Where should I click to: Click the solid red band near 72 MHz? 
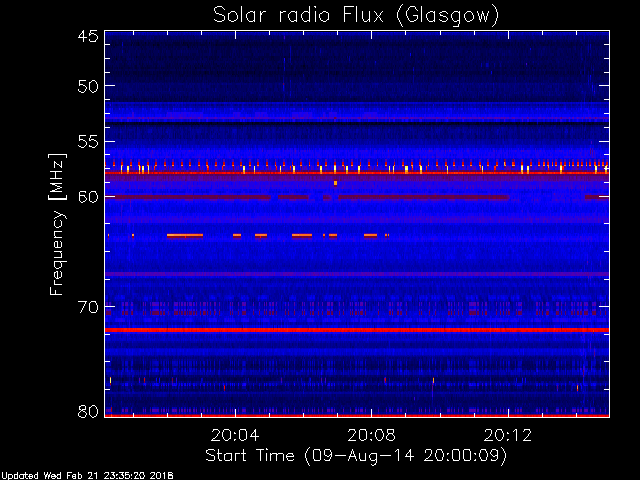(357, 330)
